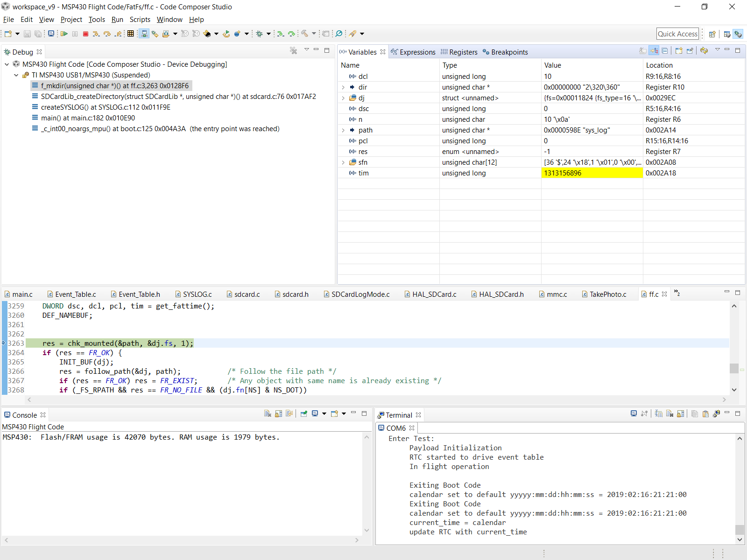Open the Run menu
Screen dimensions: 747x560
pos(117,20)
